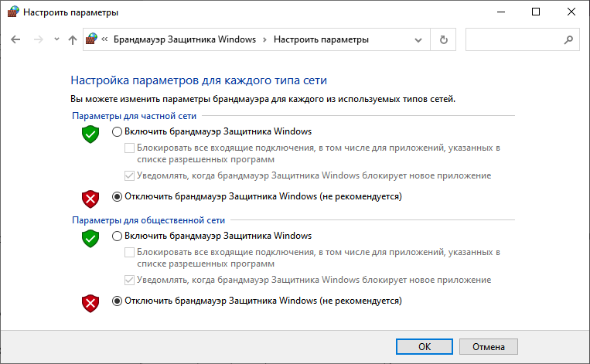Refresh the address bar location
The image size is (590, 364).
(x=443, y=39)
